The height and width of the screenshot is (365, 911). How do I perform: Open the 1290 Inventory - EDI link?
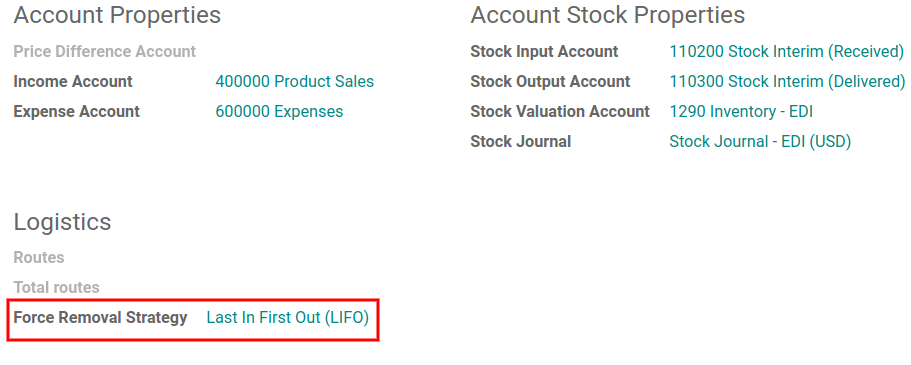[x=741, y=111]
